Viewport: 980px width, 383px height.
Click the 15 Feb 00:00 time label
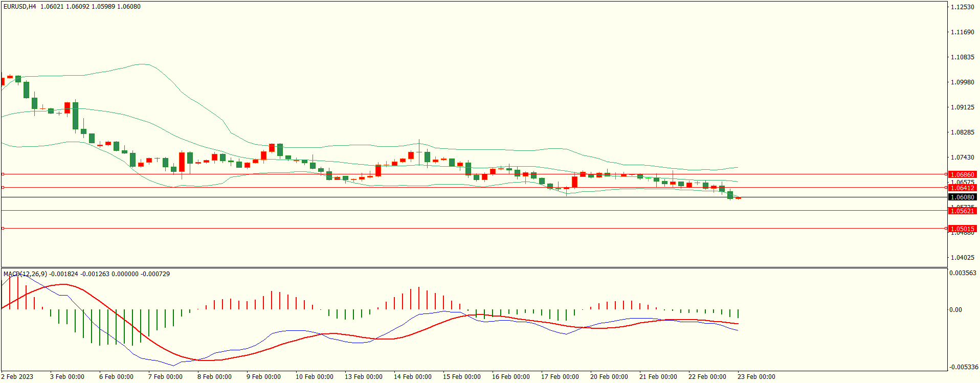pos(462,377)
